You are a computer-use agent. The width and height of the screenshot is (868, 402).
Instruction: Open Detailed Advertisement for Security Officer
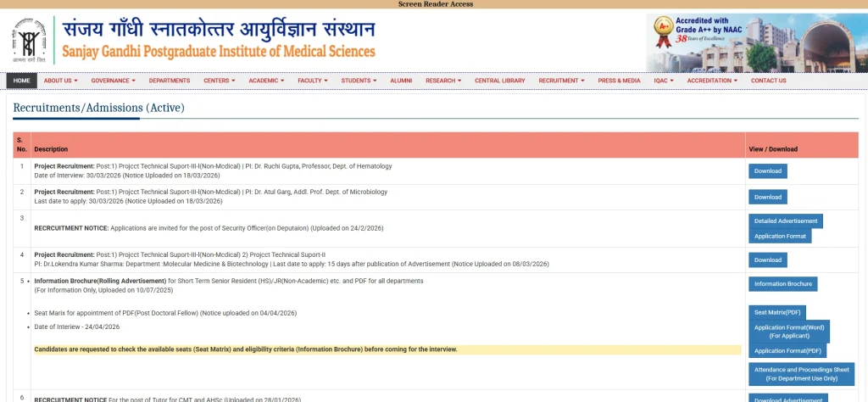coord(786,221)
